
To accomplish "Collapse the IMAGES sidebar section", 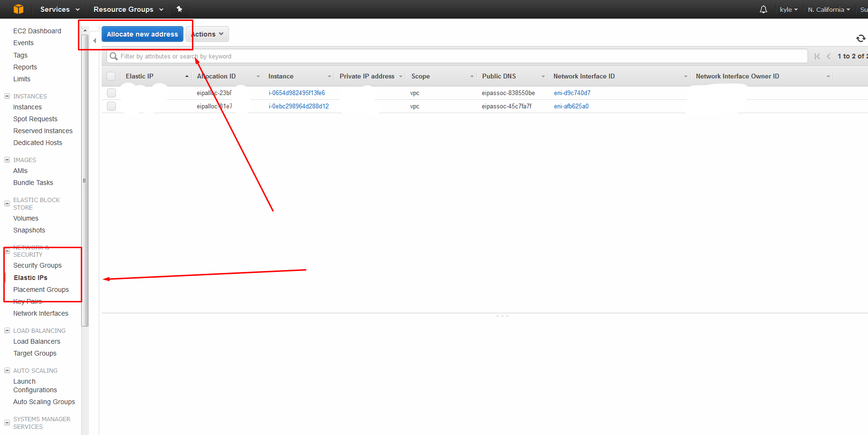I will (7, 160).
